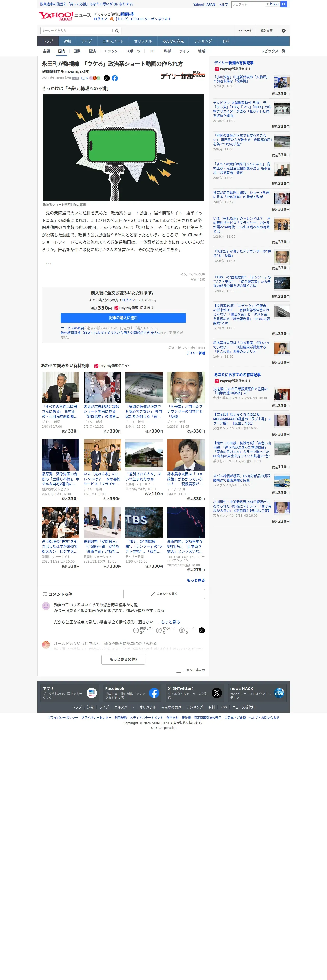Open article comment count bubble icon

[85, 78]
